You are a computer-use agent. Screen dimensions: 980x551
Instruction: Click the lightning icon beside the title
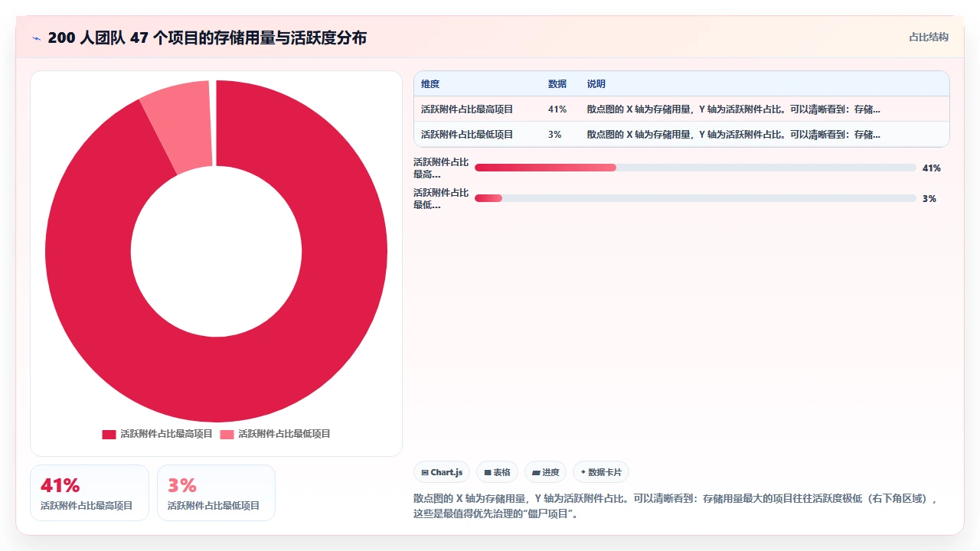point(36,37)
